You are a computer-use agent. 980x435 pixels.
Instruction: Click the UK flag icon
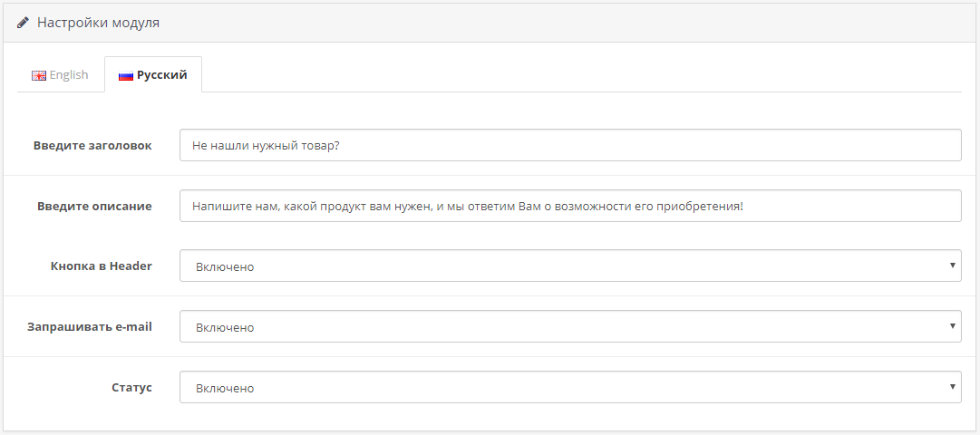pos(39,75)
